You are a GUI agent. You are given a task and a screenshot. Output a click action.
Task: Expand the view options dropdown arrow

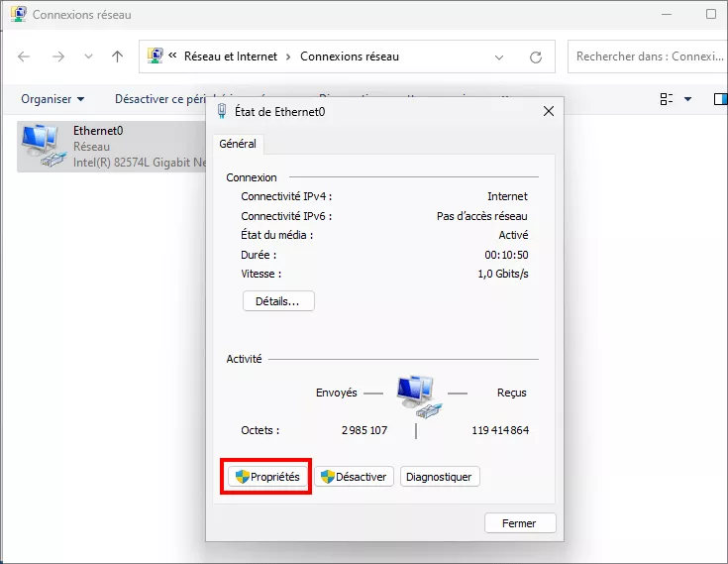pyautogui.click(x=688, y=99)
